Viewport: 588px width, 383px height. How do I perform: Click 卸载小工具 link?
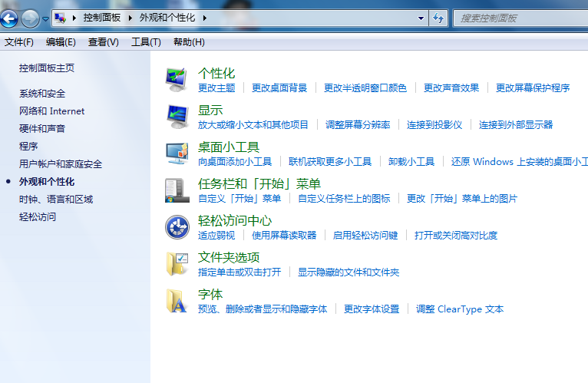tap(411, 161)
